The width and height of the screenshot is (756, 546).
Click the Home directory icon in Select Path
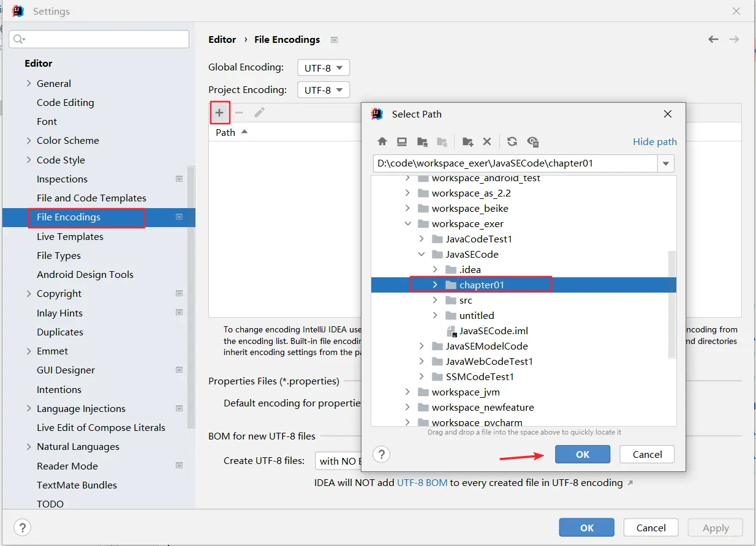point(382,141)
